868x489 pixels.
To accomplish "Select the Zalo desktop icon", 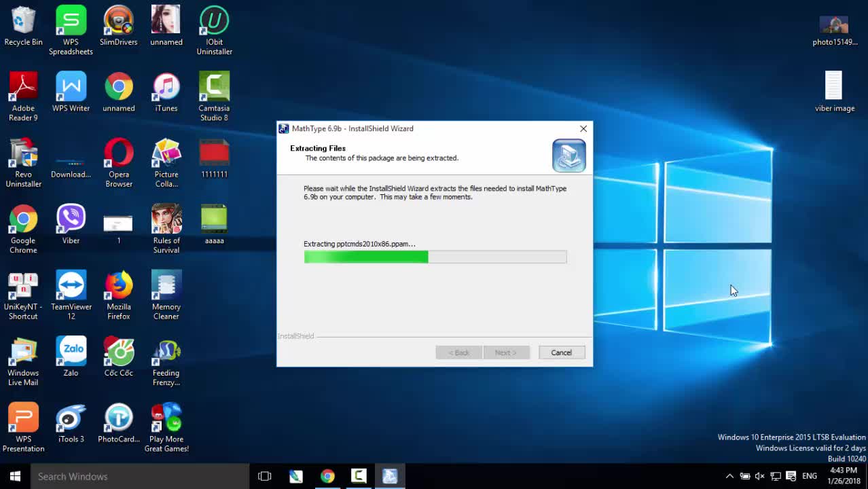I will tap(71, 357).
